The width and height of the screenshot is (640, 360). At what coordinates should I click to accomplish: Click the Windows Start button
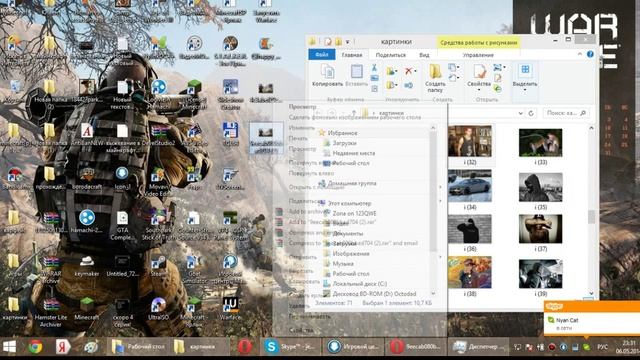pyautogui.click(x=9, y=347)
